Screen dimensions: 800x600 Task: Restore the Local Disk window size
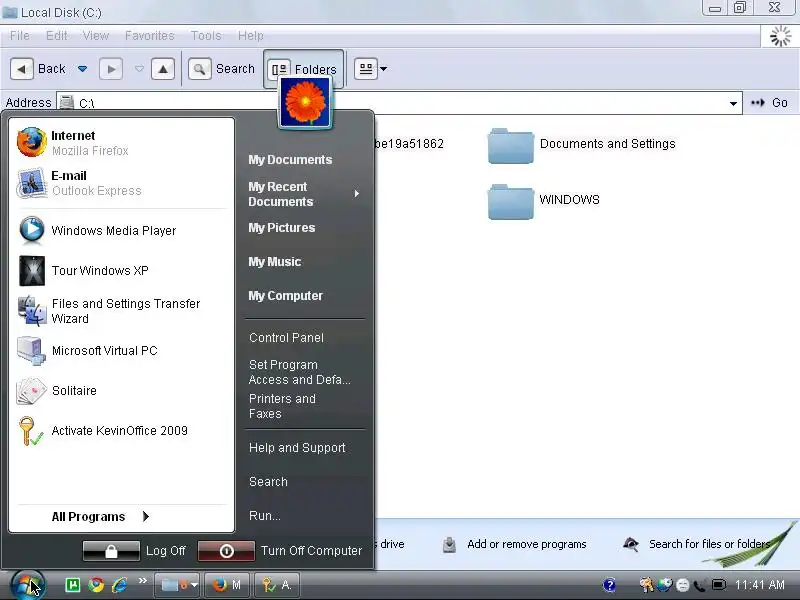[740, 7]
